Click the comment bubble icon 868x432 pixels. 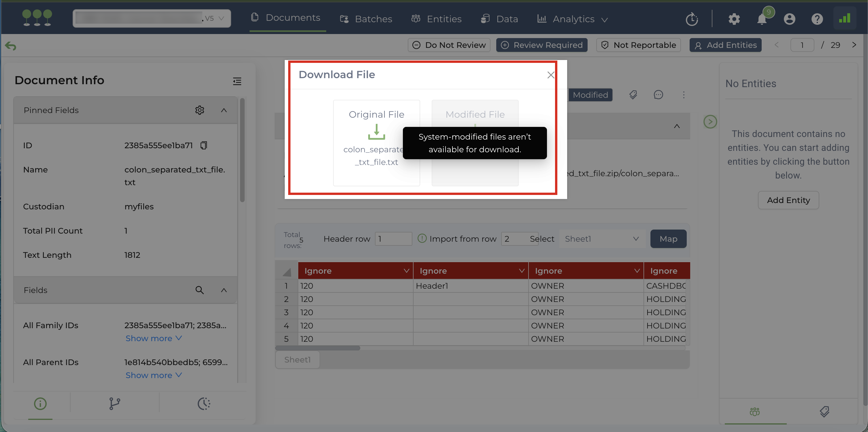(658, 95)
